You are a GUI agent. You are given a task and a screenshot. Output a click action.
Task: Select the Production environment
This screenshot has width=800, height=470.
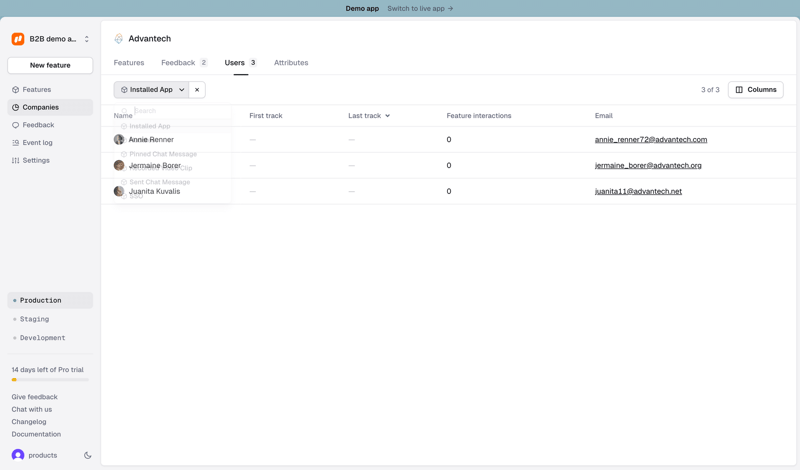pyautogui.click(x=50, y=301)
